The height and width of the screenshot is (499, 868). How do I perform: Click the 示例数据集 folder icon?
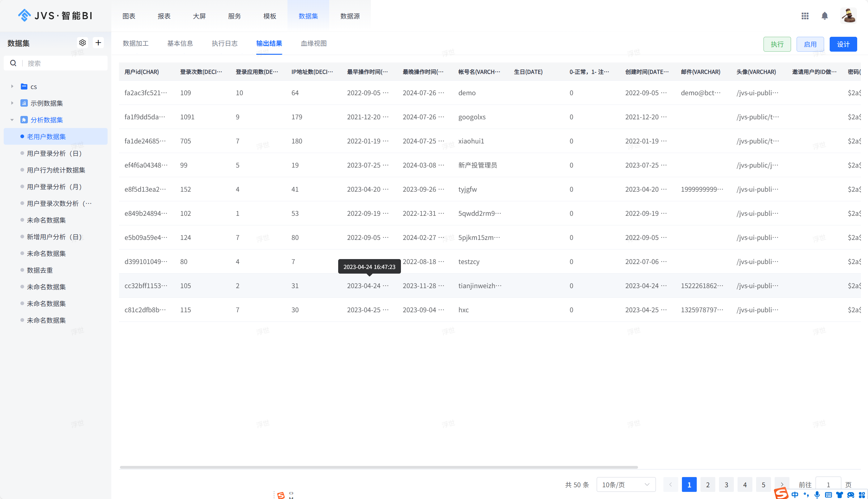pyautogui.click(x=24, y=103)
